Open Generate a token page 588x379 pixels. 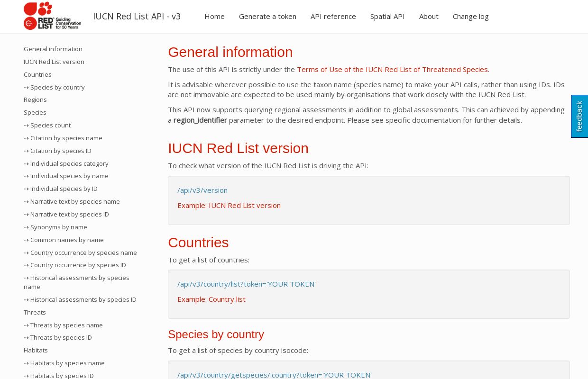[x=267, y=17]
